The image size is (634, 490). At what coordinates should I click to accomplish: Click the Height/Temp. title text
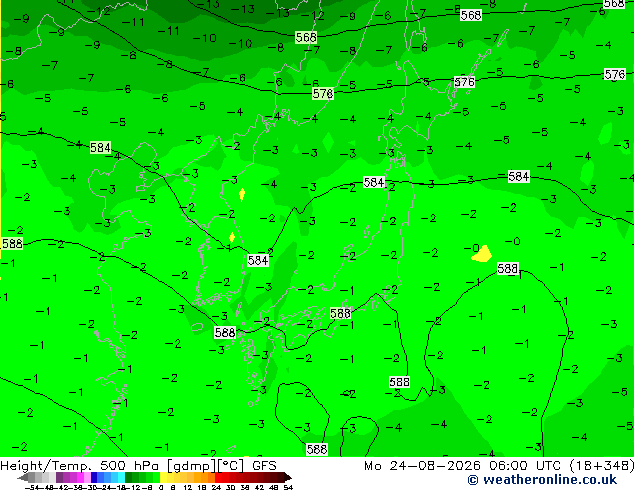coord(46,466)
